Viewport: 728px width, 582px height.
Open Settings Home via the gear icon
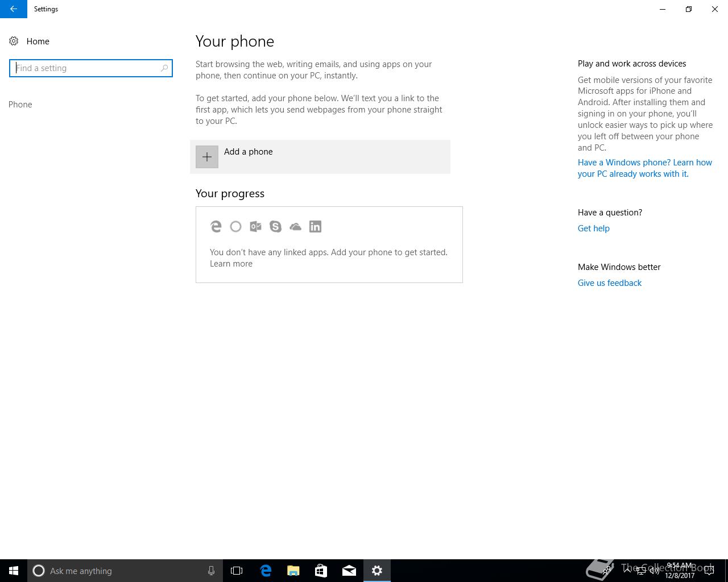click(x=14, y=41)
